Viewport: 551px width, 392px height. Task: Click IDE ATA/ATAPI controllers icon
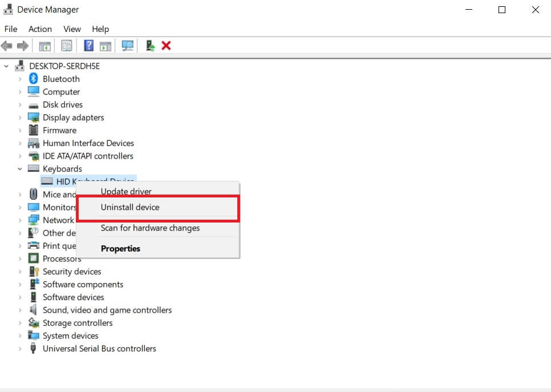click(34, 156)
